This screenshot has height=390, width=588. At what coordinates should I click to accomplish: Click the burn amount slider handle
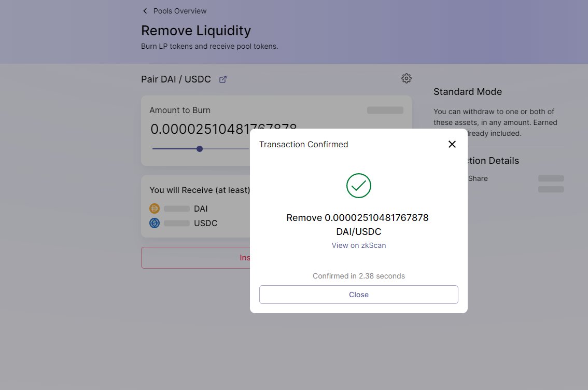(x=200, y=149)
